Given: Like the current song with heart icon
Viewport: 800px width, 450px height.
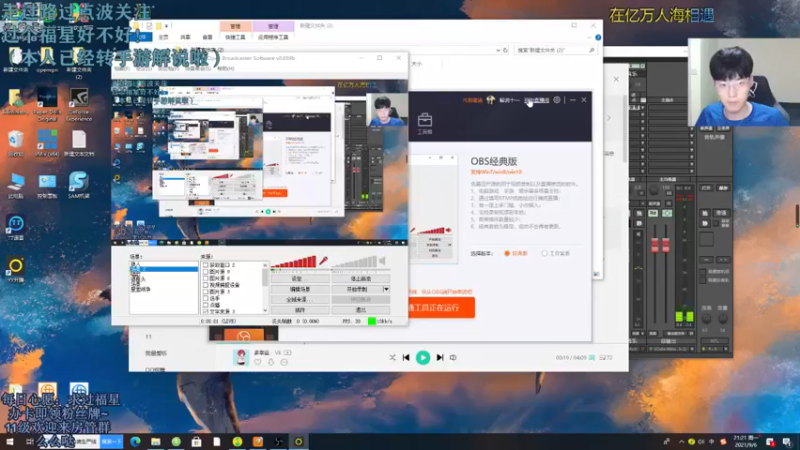Looking at the screenshot, I should click(x=258, y=362).
